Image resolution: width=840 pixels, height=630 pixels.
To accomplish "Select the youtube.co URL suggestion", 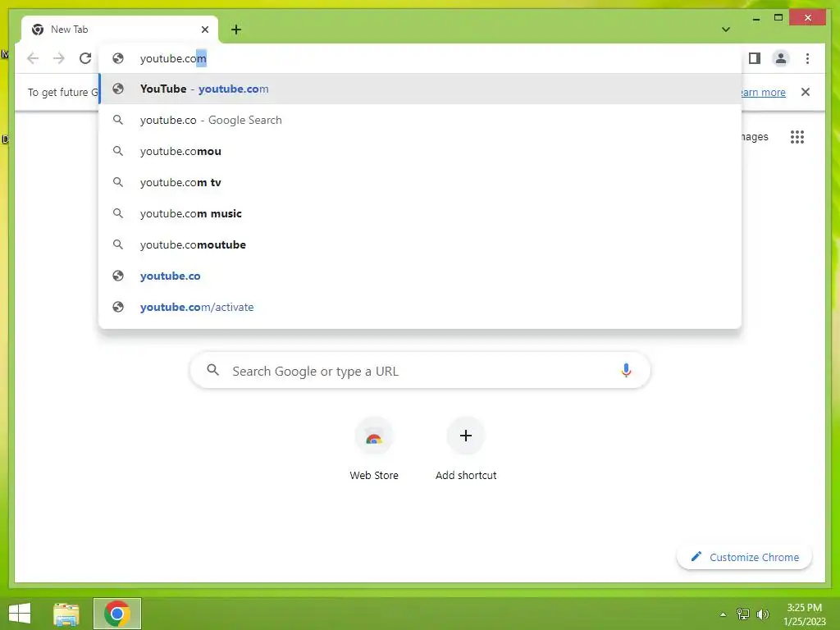I will pyautogui.click(x=421, y=276).
